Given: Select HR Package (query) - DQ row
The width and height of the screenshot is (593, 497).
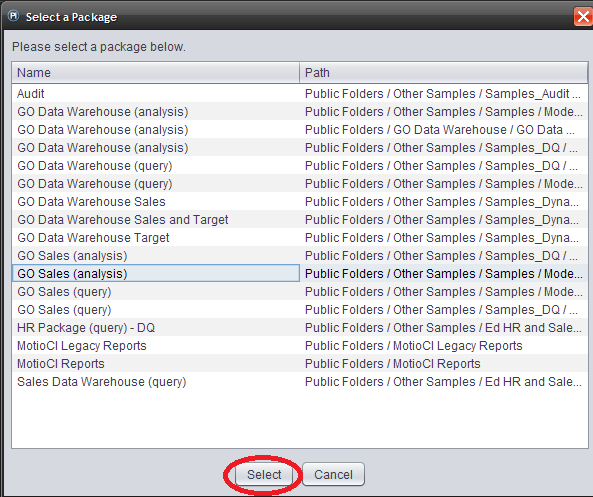Looking at the screenshot, I should pos(300,328).
